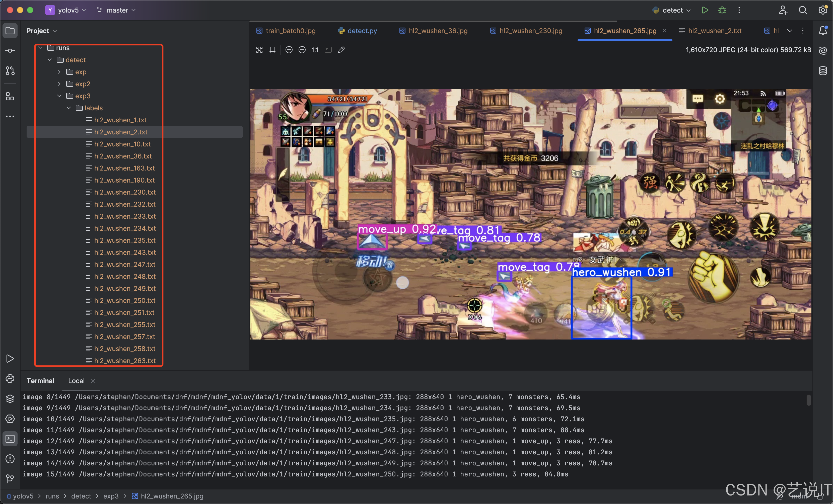Toggle chessboard transparency in image viewer
The image size is (833, 504).
pyautogui.click(x=259, y=50)
